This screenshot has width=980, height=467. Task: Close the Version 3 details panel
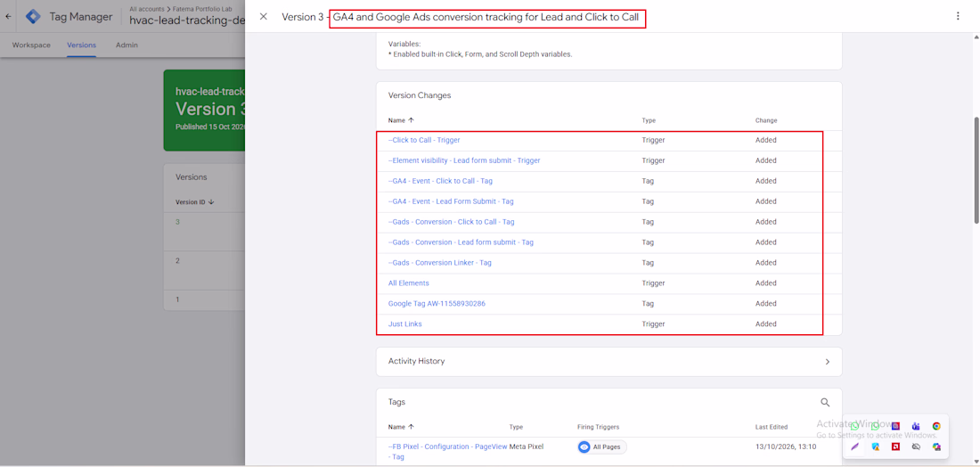(x=264, y=16)
